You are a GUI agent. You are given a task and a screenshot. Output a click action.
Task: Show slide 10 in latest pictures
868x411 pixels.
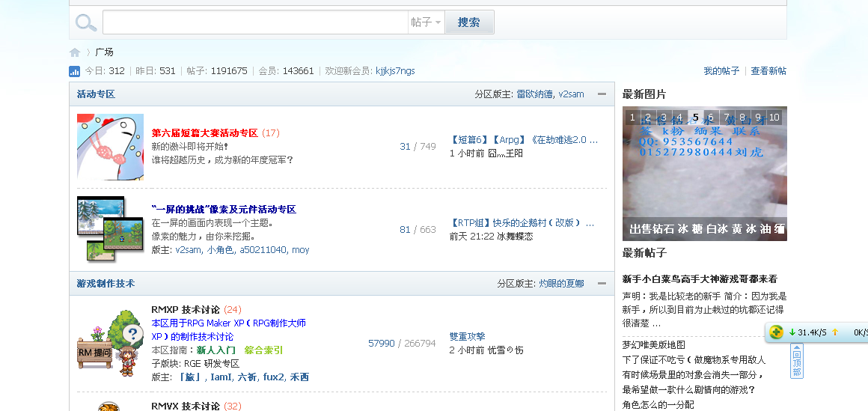click(774, 118)
